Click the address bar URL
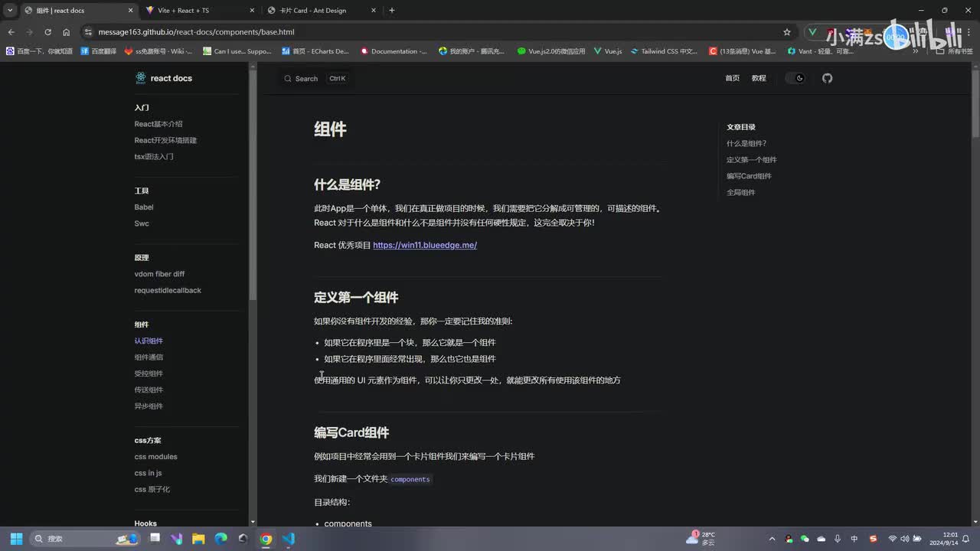The width and height of the screenshot is (980, 551). pos(196,32)
